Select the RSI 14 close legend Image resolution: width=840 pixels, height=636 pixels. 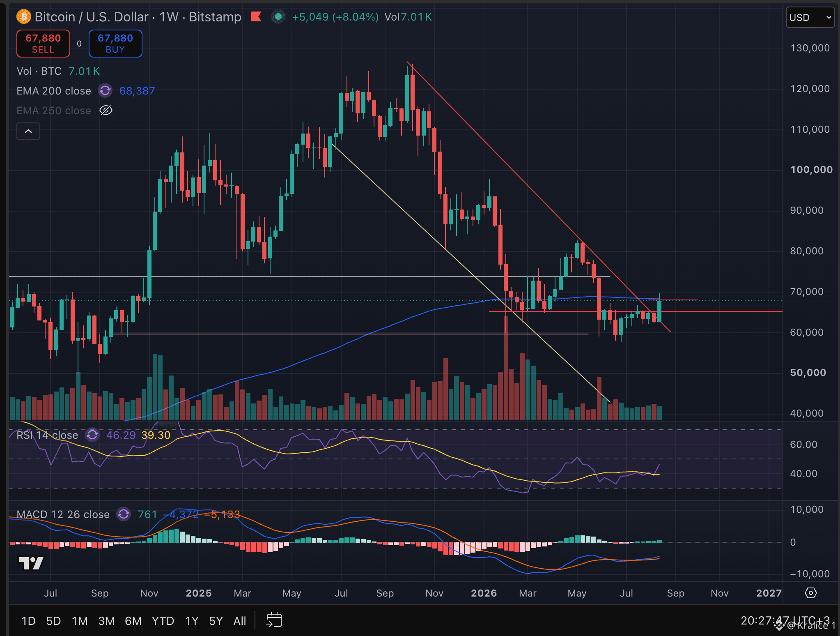pyautogui.click(x=47, y=435)
